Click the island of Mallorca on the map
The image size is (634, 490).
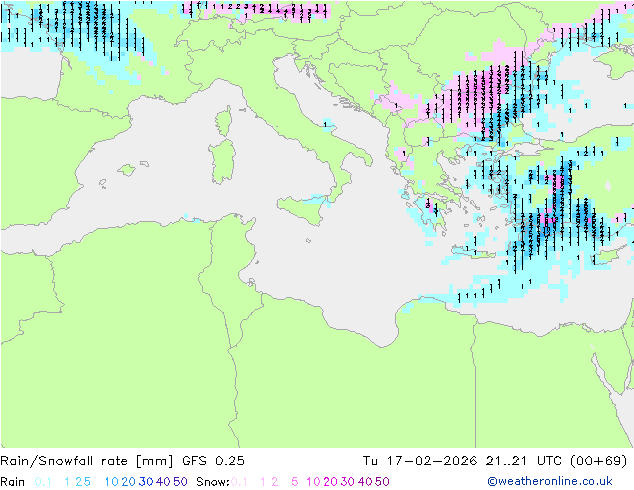coord(127,170)
